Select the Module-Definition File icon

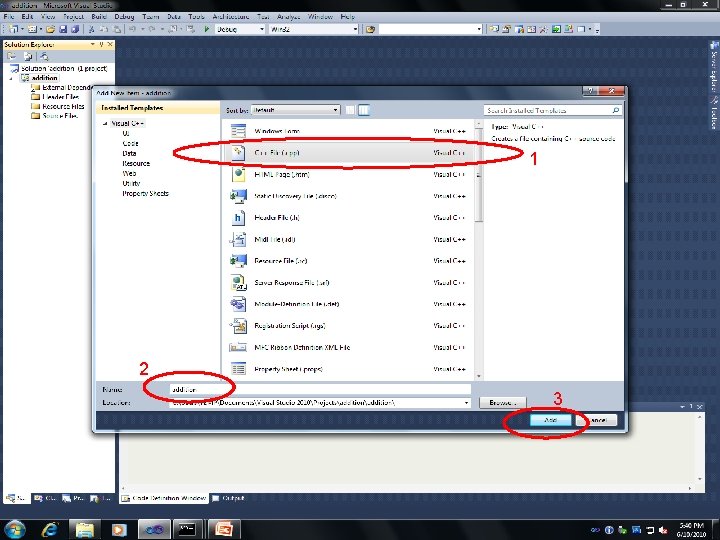238,304
